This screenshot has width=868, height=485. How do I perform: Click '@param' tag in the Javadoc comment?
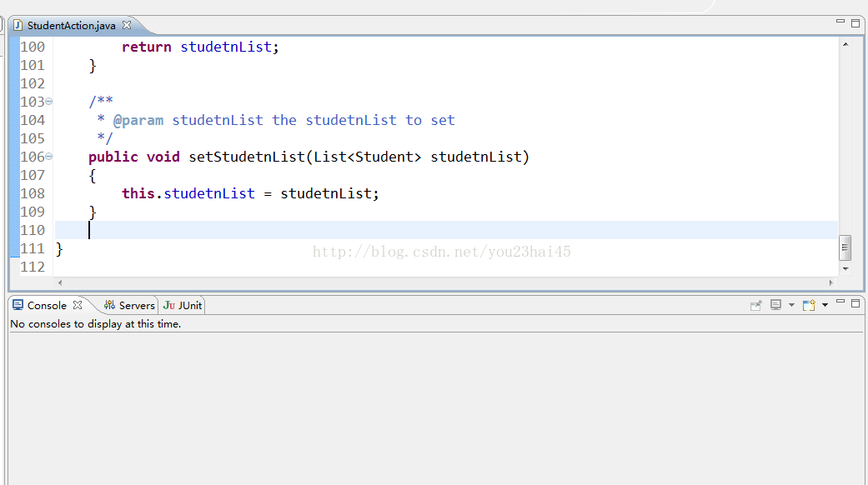[x=138, y=121]
